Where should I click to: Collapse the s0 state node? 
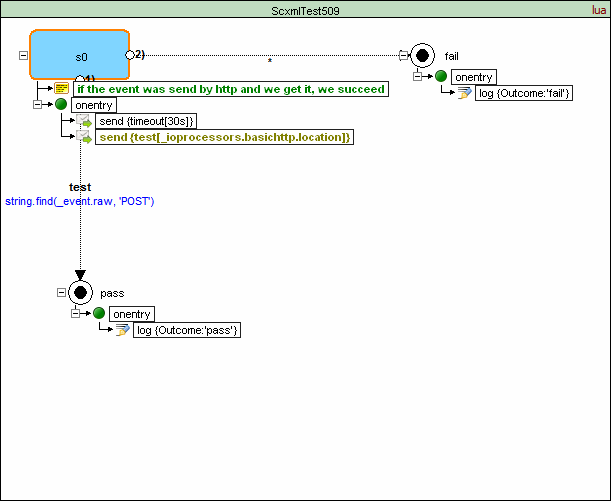(x=23, y=56)
